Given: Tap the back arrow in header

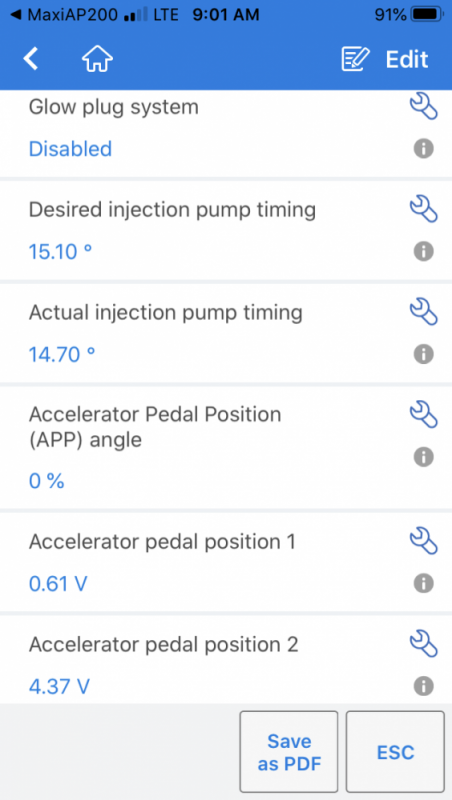Looking at the screenshot, I should [x=31, y=59].
